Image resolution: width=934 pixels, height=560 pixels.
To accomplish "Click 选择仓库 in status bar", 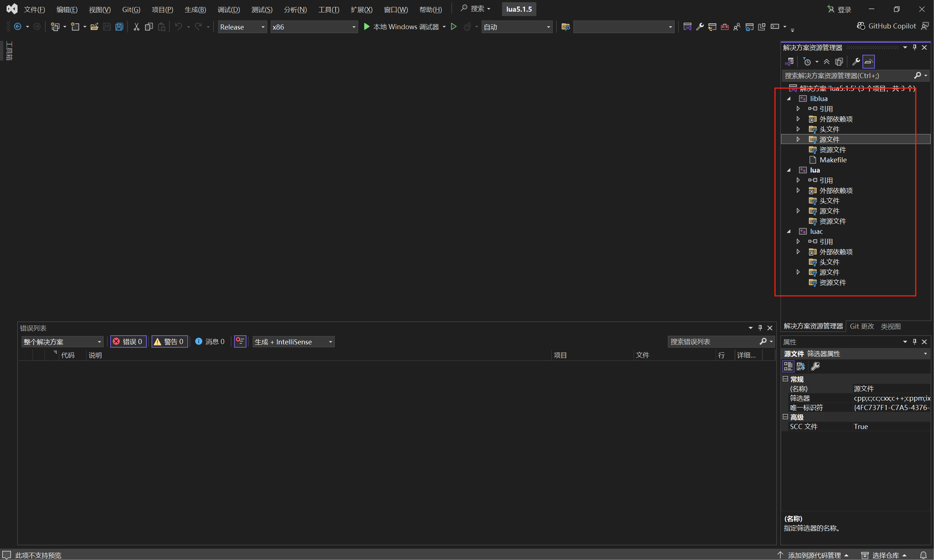I will pos(885,555).
